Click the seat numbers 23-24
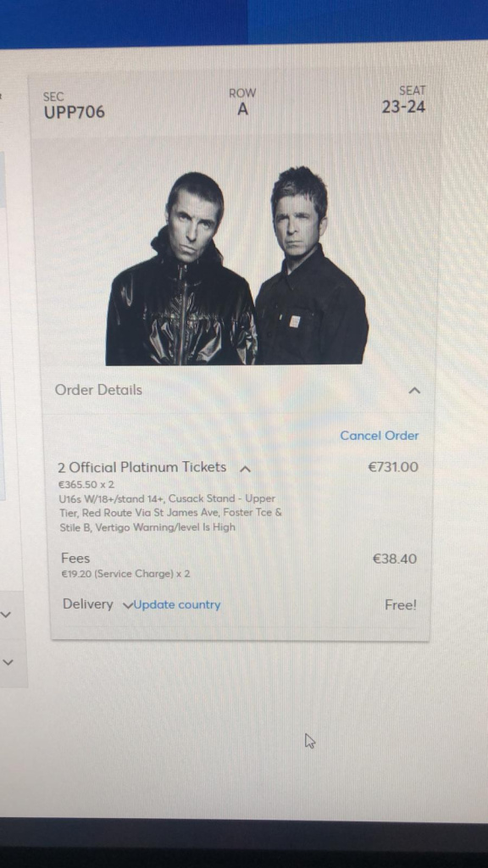Image resolution: width=488 pixels, height=868 pixels. (x=403, y=107)
